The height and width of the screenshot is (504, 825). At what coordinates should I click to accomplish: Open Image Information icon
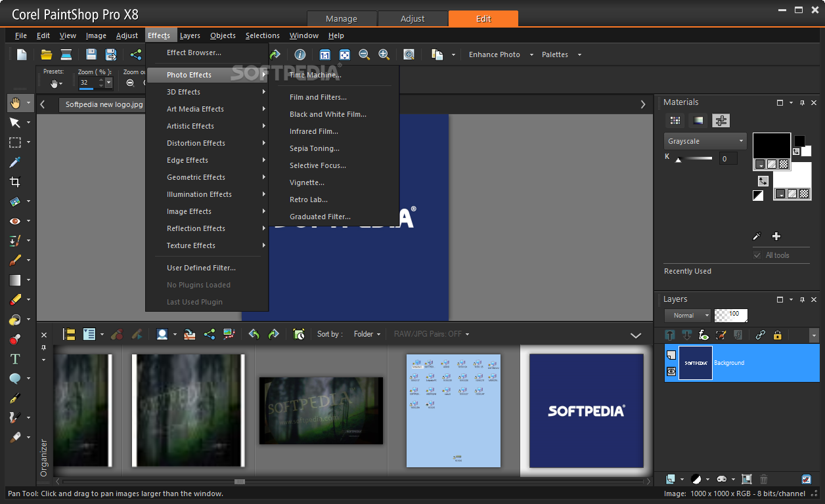300,54
